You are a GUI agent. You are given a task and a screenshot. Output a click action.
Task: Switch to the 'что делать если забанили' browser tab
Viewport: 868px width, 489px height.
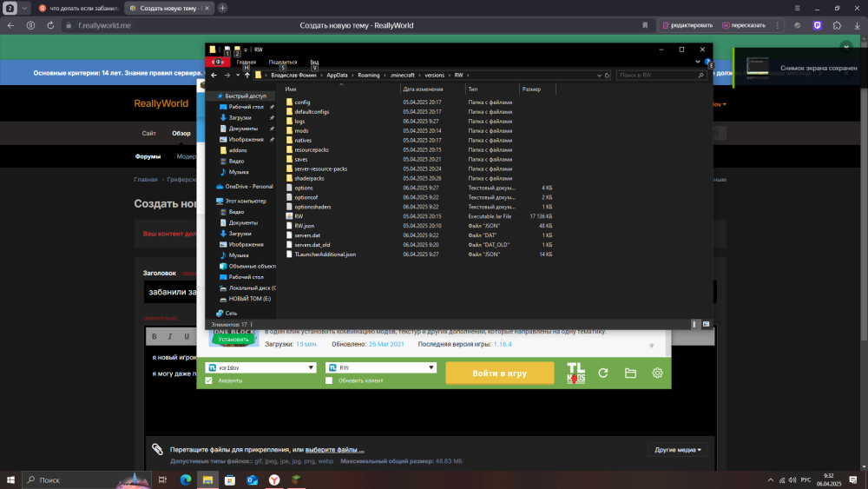click(x=79, y=9)
